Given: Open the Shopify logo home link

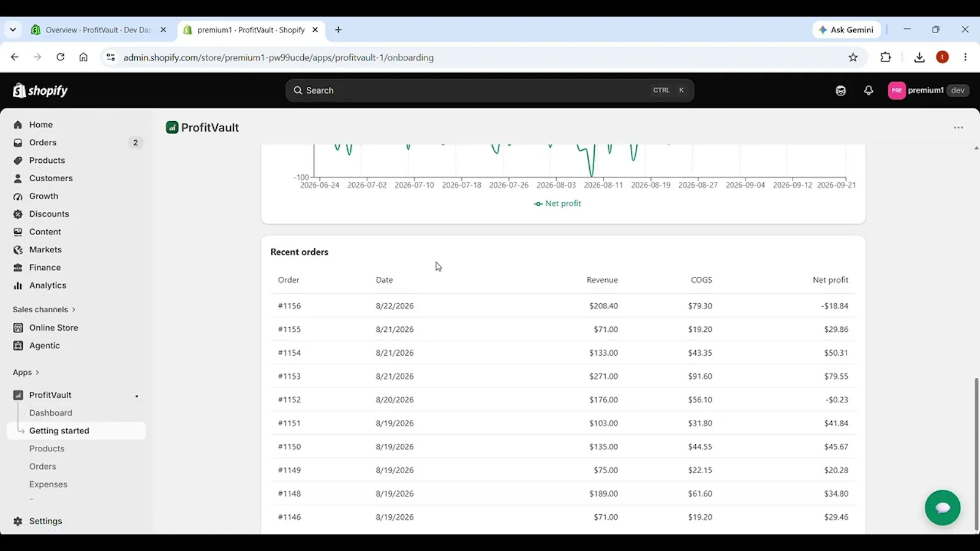Looking at the screenshot, I should point(40,91).
